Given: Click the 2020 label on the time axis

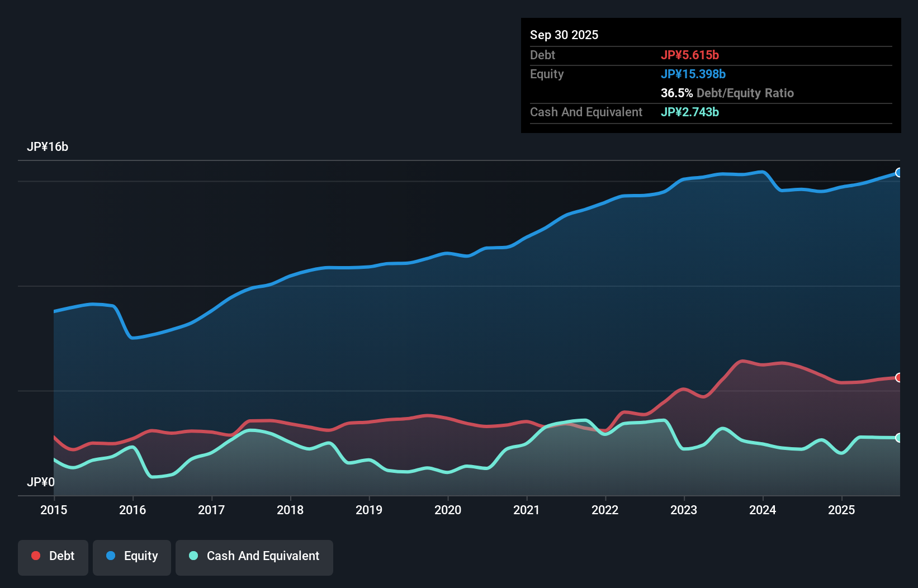Looking at the screenshot, I should [448, 510].
